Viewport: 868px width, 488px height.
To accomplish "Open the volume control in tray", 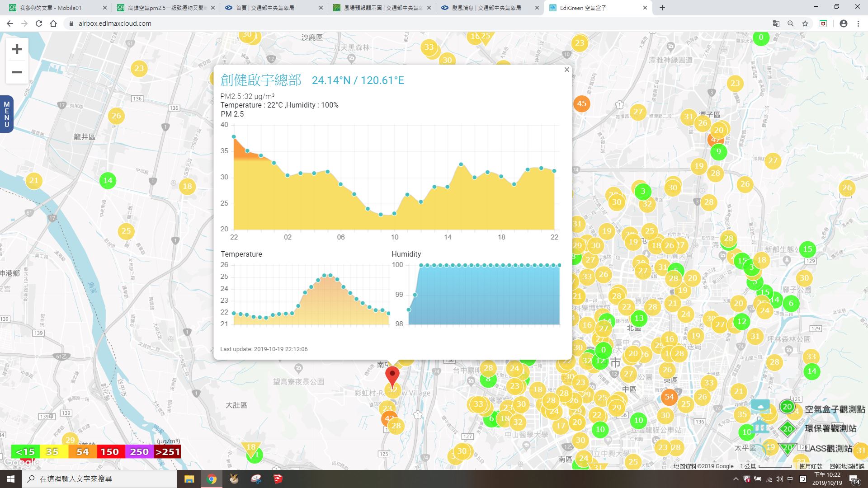I will pos(779,479).
